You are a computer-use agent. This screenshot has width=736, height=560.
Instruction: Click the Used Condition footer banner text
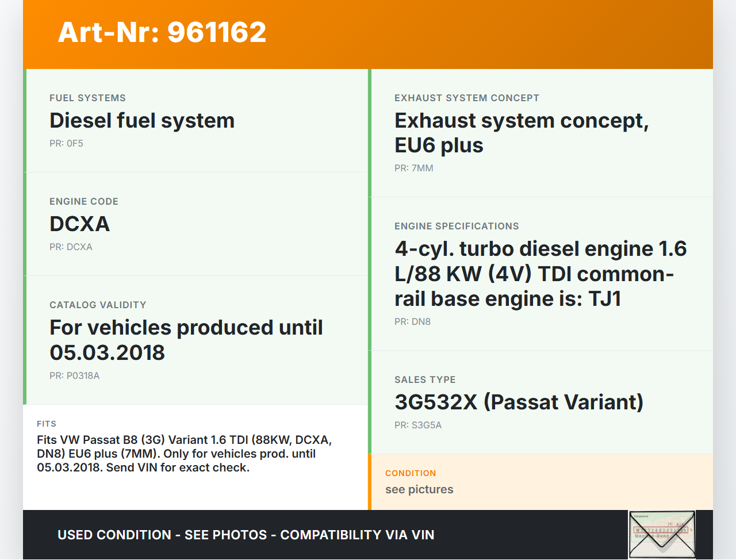pos(246,535)
